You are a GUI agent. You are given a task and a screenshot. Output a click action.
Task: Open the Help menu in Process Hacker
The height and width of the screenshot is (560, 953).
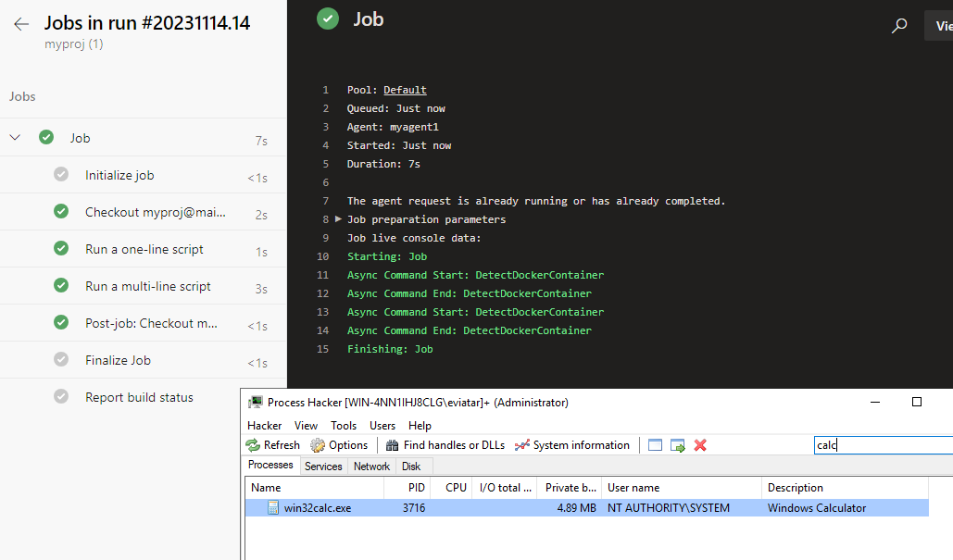pos(420,425)
